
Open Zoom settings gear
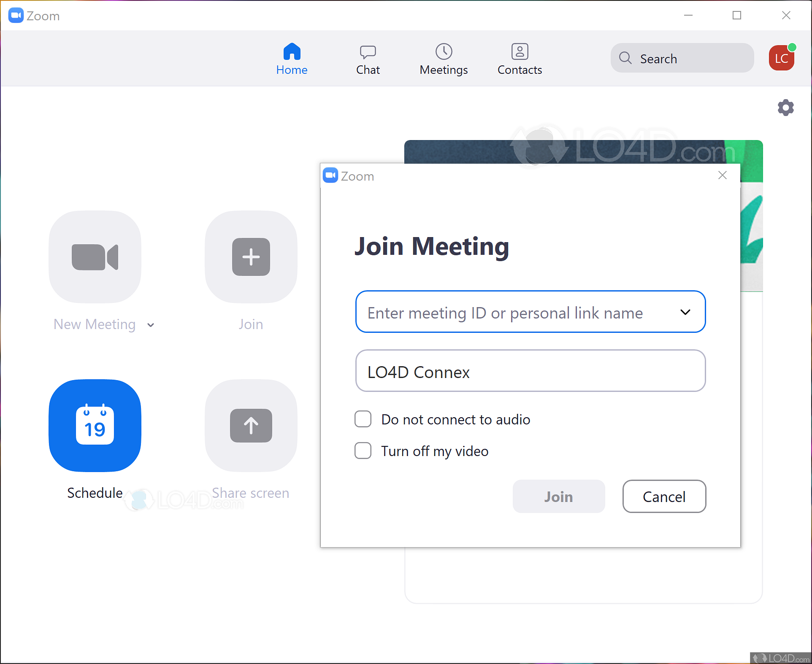785,108
